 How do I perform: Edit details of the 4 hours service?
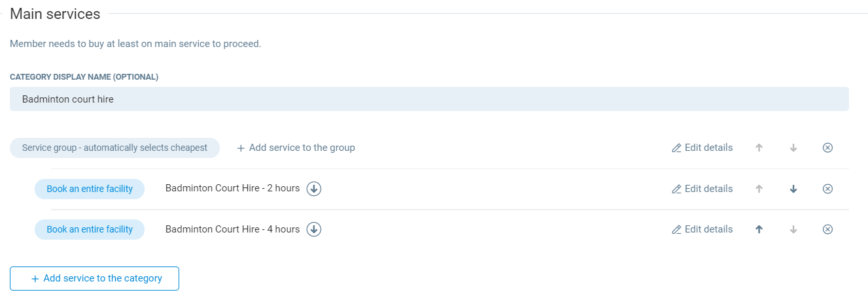(702, 229)
